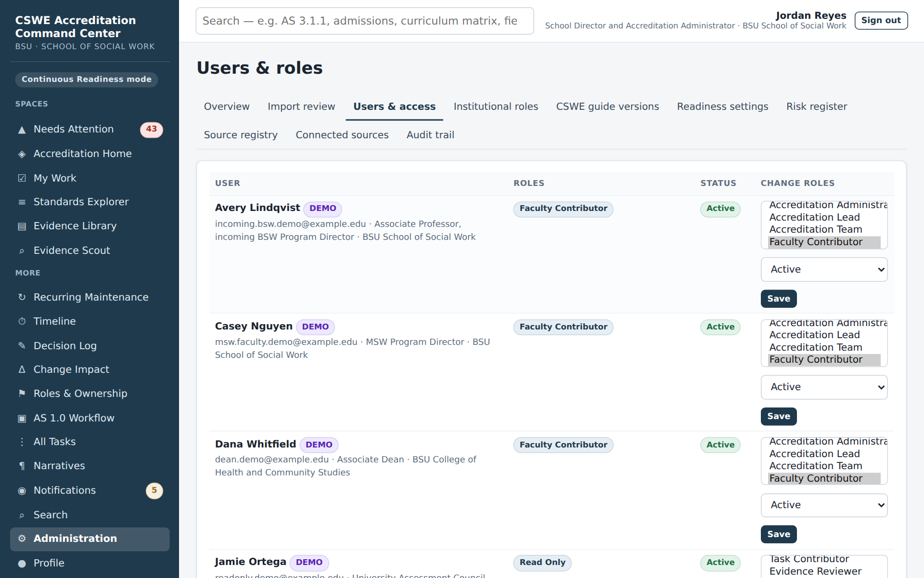Click All Tasks dots icon
924x578 pixels.
(x=22, y=442)
